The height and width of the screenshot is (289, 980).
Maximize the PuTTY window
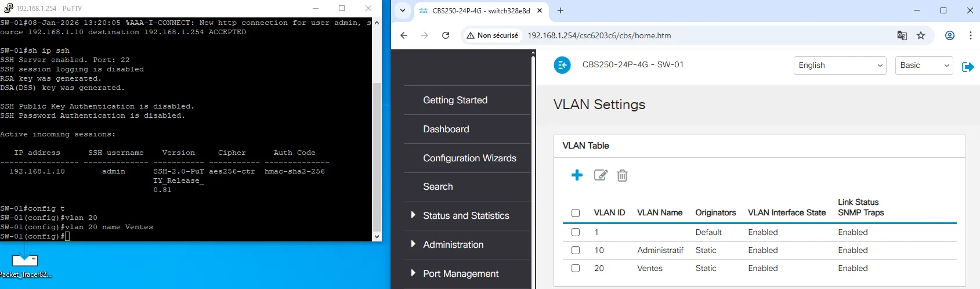point(342,8)
